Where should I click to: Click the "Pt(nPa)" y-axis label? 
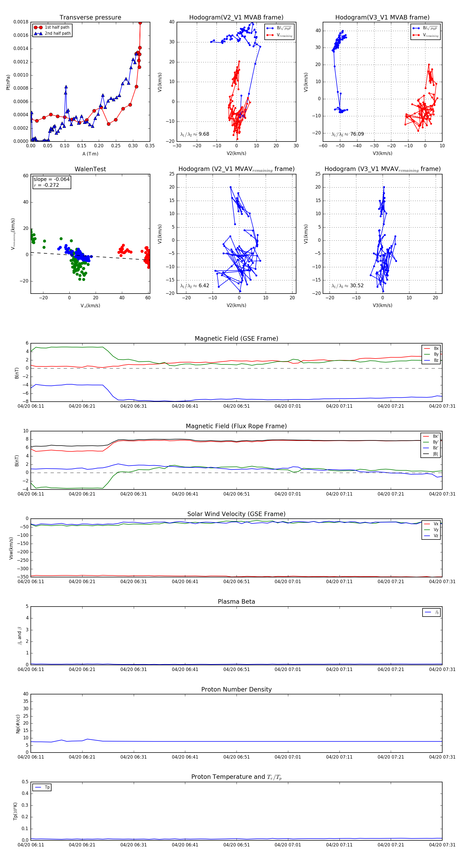pos(8,82)
